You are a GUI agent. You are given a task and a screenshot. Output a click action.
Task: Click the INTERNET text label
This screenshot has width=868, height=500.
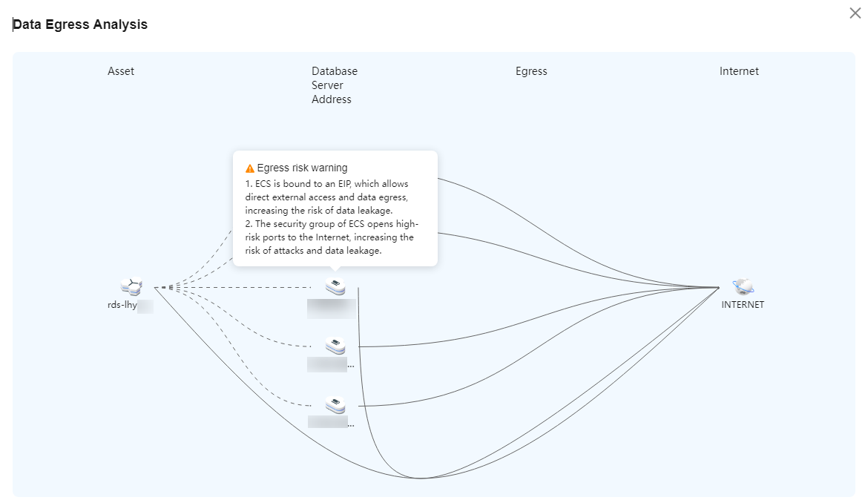coord(743,305)
